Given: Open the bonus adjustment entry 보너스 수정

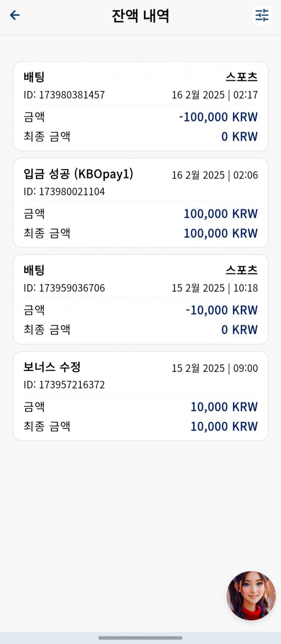Looking at the screenshot, I should pyautogui.click(x=140, y=396).
